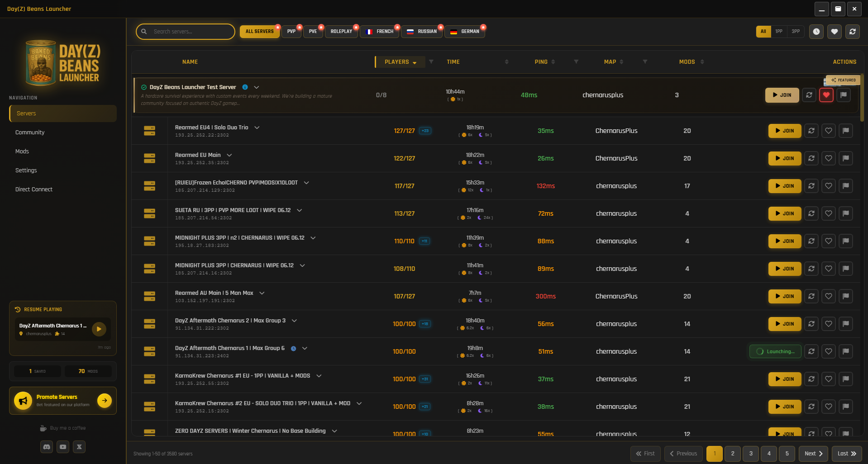Refresh all servers with the top-right refresh icon
The height and width of the screenshot is (464, 868).
pos(853,32)
